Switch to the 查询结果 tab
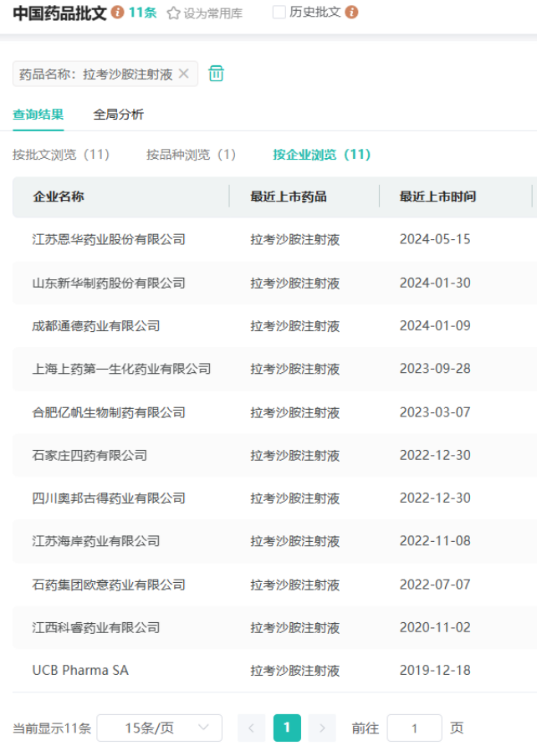Image resolution: width=537 pixels, height=756 pixels. click(38, 115)
